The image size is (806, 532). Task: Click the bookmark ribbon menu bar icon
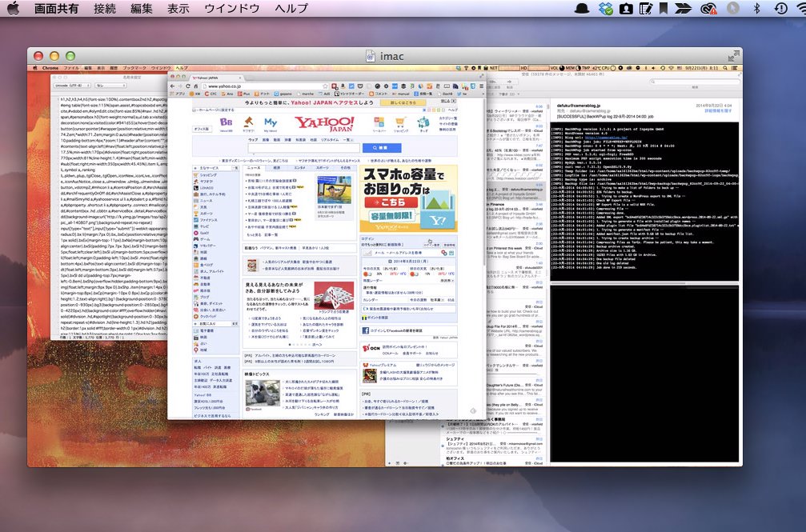coord(664,8)
